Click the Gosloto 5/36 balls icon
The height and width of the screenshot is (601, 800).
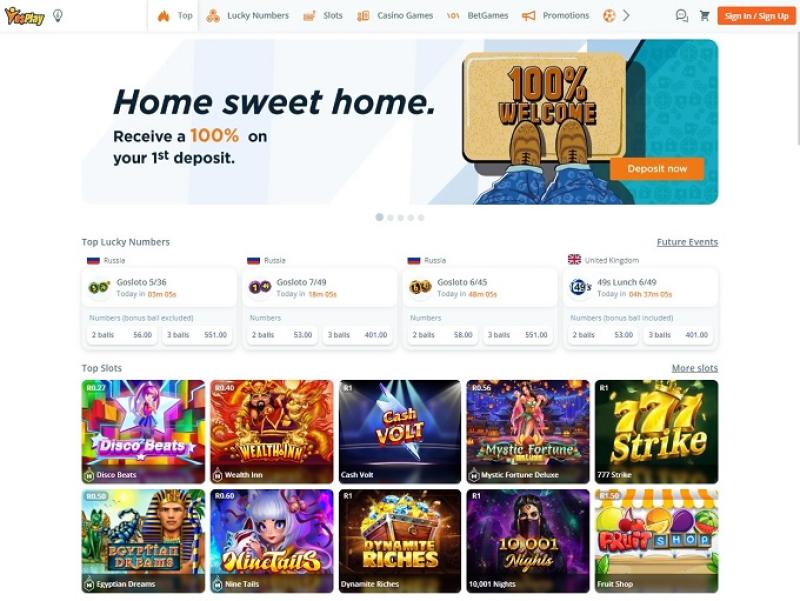[x=99, y=288]
